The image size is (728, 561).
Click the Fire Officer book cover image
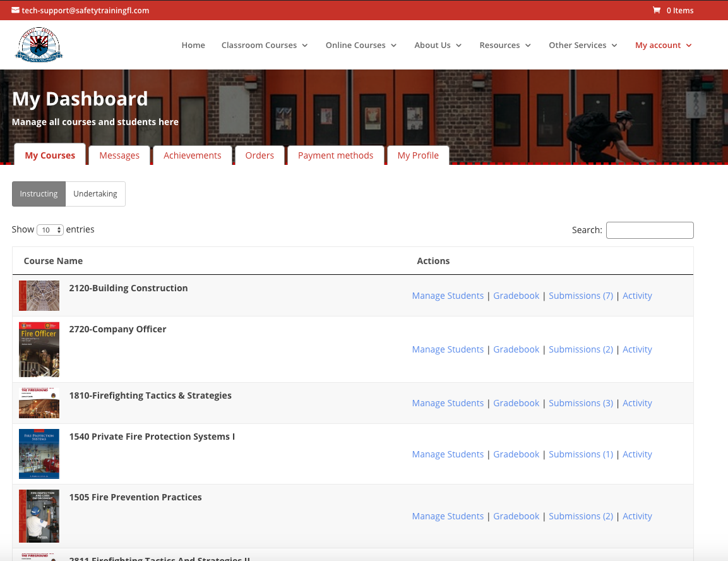pos(39,349)
